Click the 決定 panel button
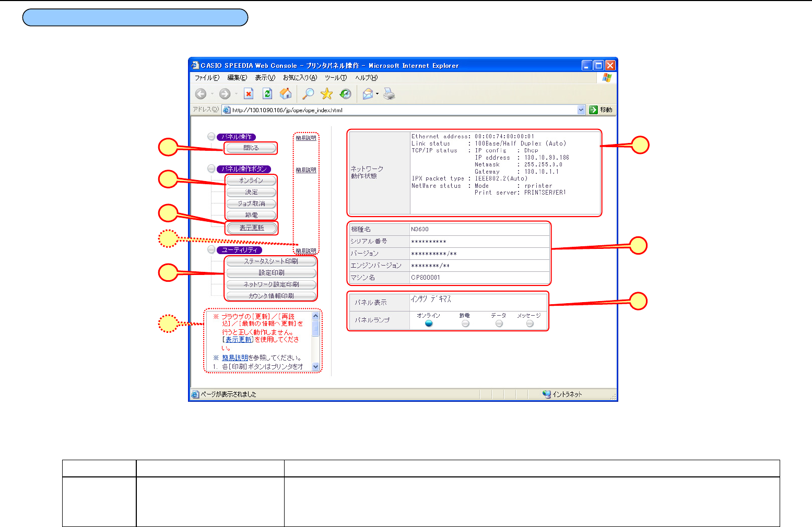812x527 pixels. 251,192
